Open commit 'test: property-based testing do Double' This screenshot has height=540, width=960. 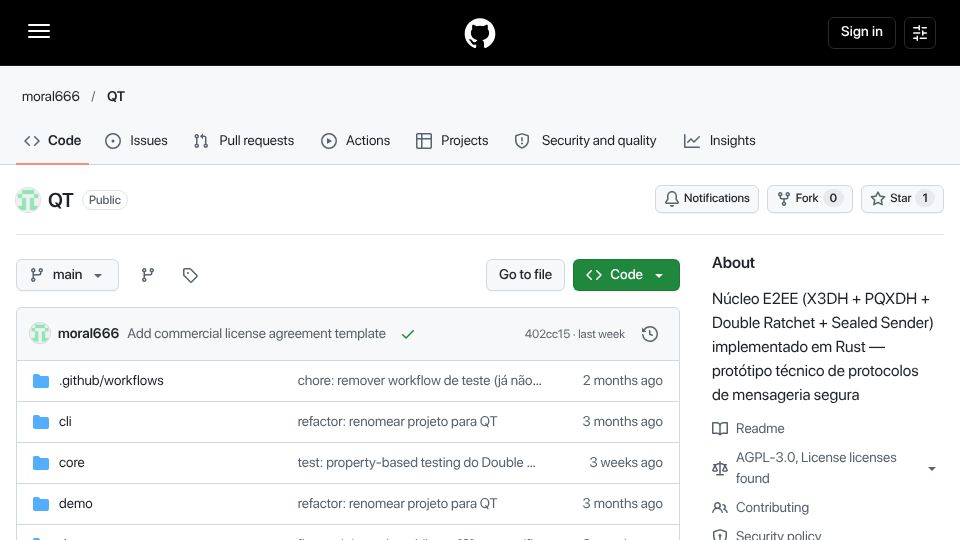[x=416, y=463]
